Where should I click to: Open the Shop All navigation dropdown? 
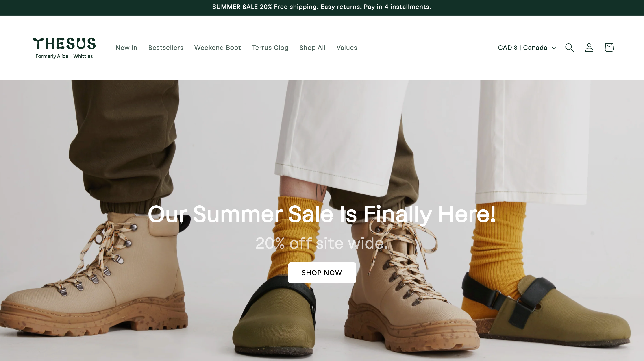pos(312,47)
